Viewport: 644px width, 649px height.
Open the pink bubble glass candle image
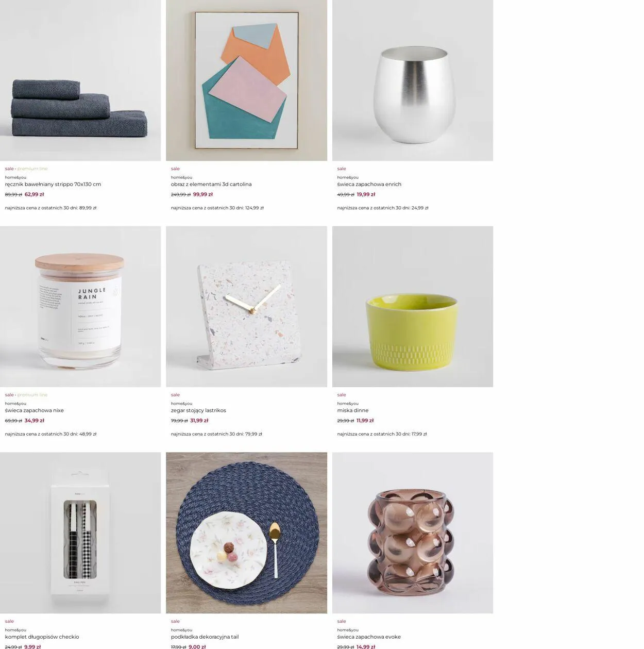click(413, 533)
